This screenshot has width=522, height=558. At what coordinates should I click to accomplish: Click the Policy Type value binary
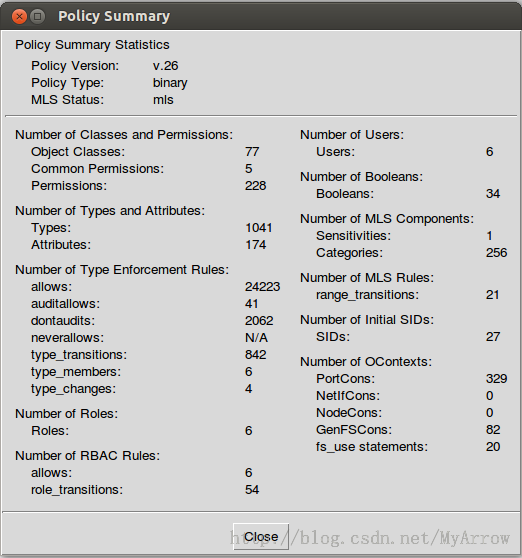170,83
